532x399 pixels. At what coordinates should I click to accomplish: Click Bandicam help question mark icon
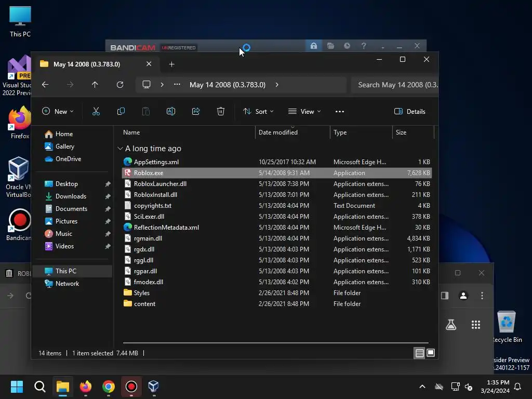click(364, 46)
